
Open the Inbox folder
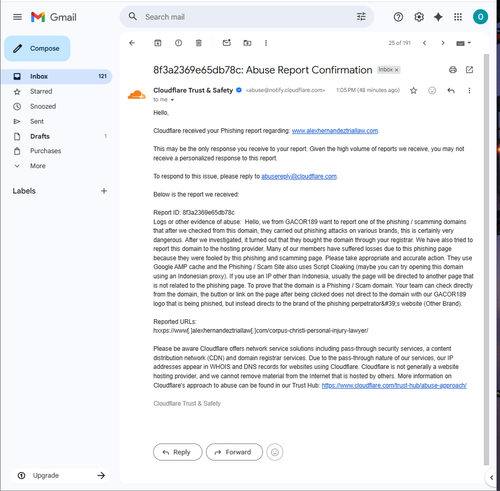click(x=57, y=76)
